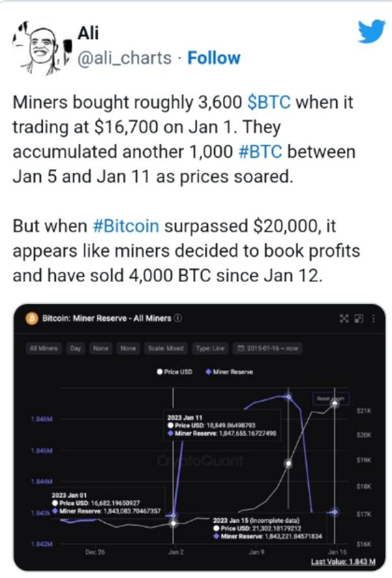The image size is (392, 578).
Task: Open the chart's three-dot options menu
Action: pos(374,318)
